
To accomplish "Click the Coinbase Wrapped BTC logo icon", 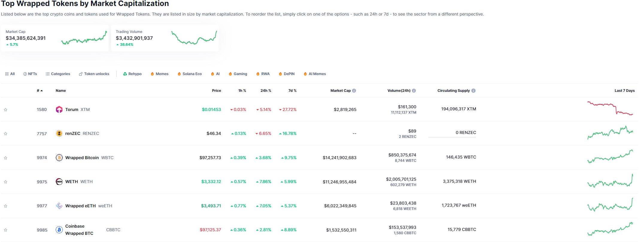I will pyautogui.click(x=59, y=230).
